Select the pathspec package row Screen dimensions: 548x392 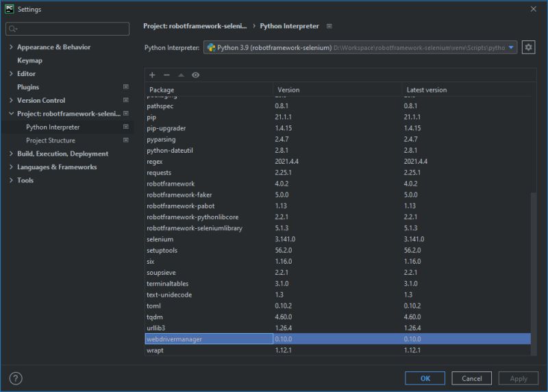coord(338,106)
